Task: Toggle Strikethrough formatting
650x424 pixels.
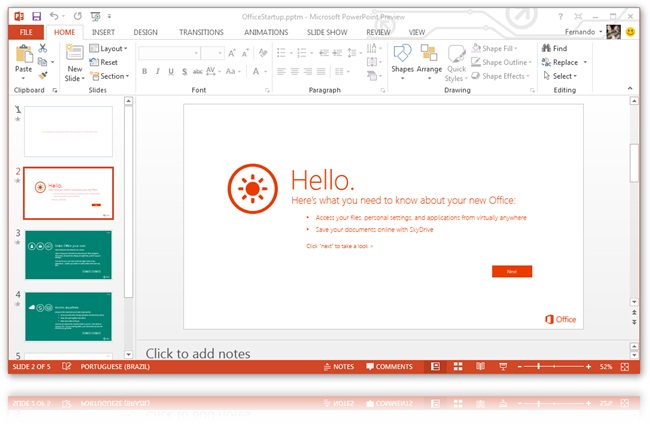Action: pos(198,71)
